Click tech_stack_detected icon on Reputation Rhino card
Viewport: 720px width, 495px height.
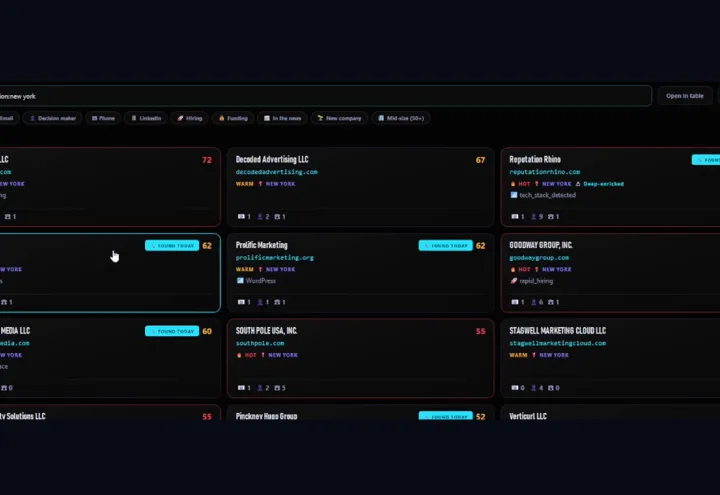coord(514,195)
